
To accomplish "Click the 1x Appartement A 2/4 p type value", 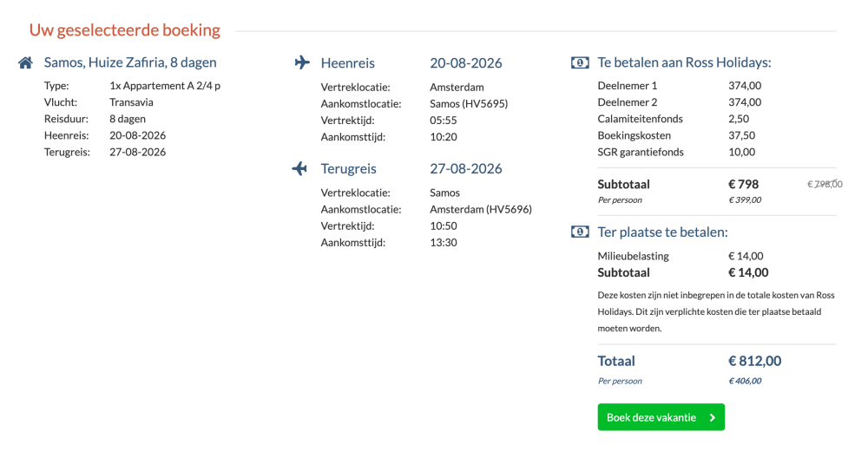I will point(165,86).
